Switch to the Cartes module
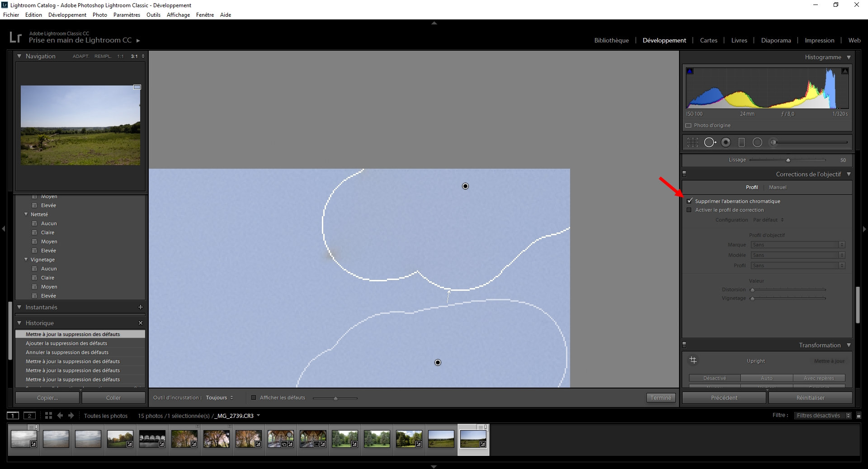868x469 pixels. [708, 40]
